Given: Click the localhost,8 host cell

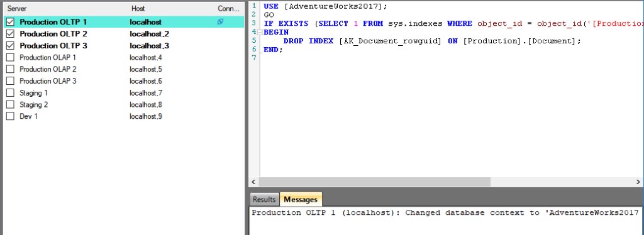Looking at the screenshot, I should pos(146,104).
